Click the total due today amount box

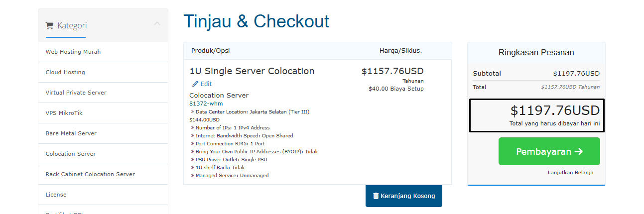point(537,115)
